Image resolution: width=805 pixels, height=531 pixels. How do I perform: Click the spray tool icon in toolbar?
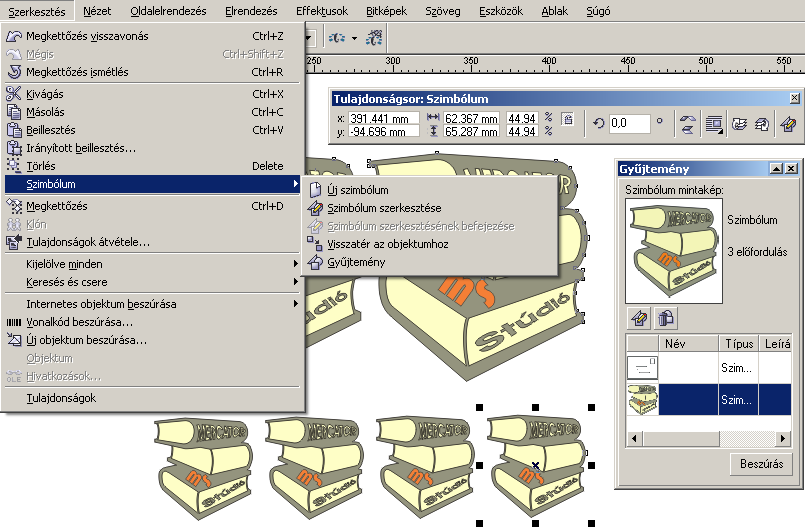tap(374, 38)
